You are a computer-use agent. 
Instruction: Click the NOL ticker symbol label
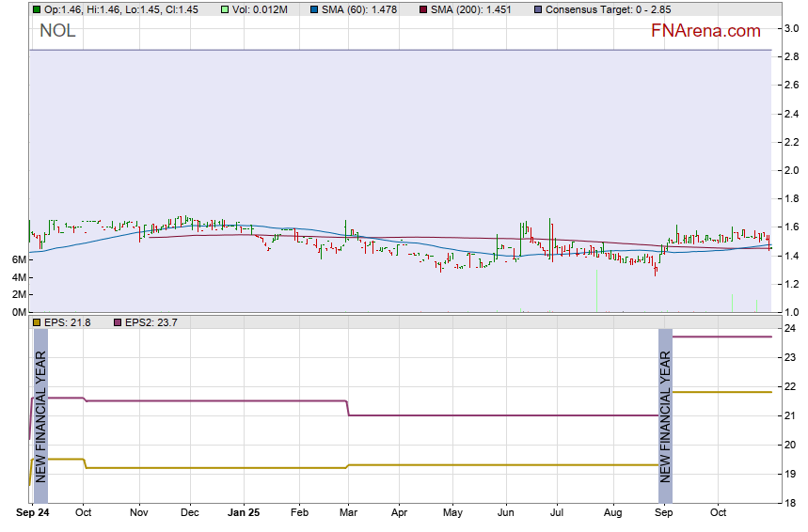point(57,31)
